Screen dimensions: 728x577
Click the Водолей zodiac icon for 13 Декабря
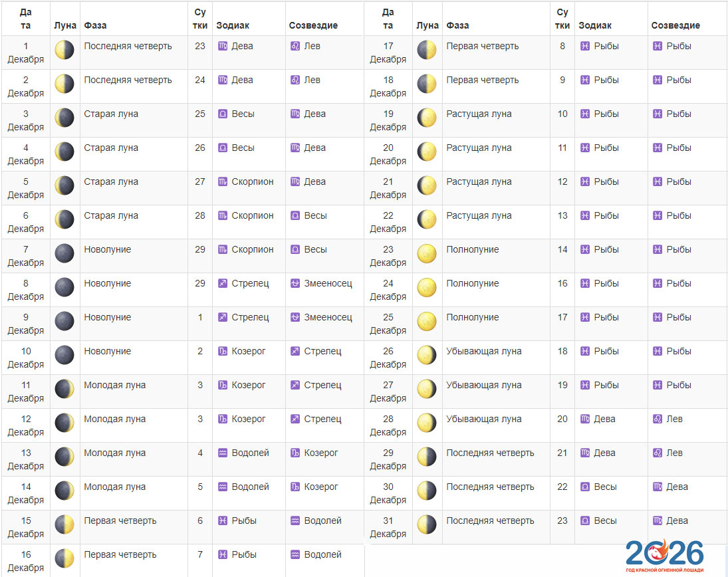(x=223, y=453)
